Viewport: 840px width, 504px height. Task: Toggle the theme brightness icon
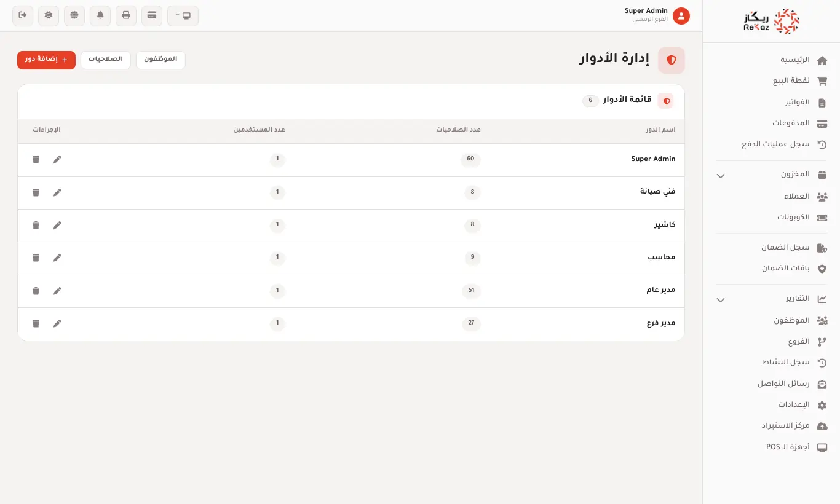pyautogui.click(x=49, y=15)
